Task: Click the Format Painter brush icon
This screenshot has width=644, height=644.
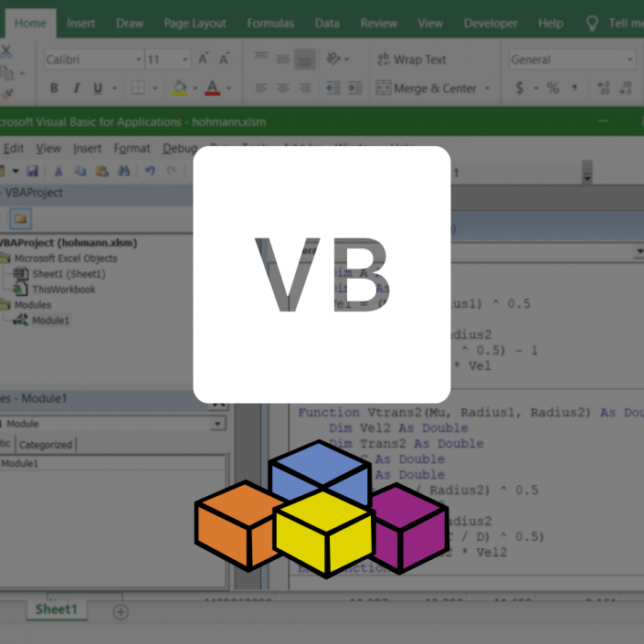Action: 7,94
